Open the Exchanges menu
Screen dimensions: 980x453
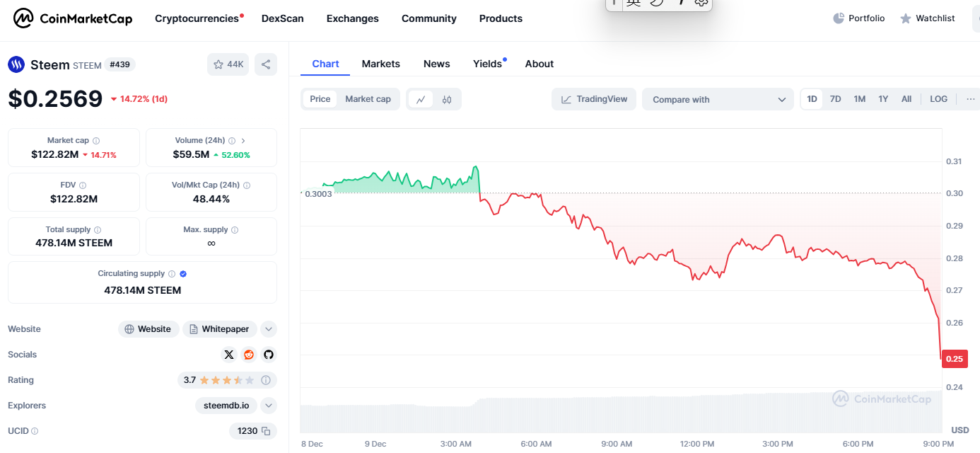point(352,18)
